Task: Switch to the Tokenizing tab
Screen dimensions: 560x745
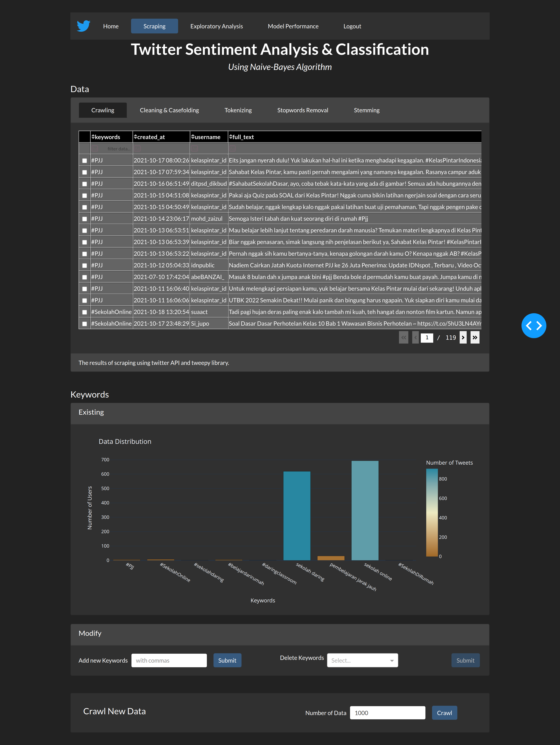Action: tap(238, 110)
